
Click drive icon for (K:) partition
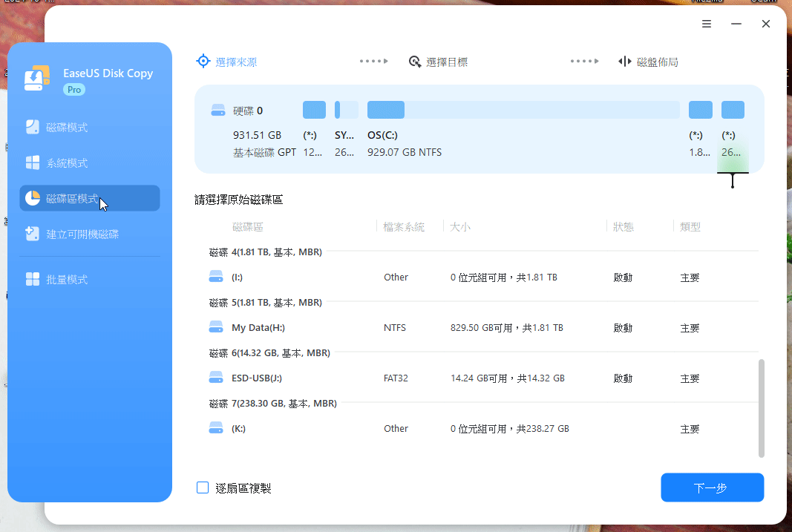pyautogui.click(x=216, y=428)
